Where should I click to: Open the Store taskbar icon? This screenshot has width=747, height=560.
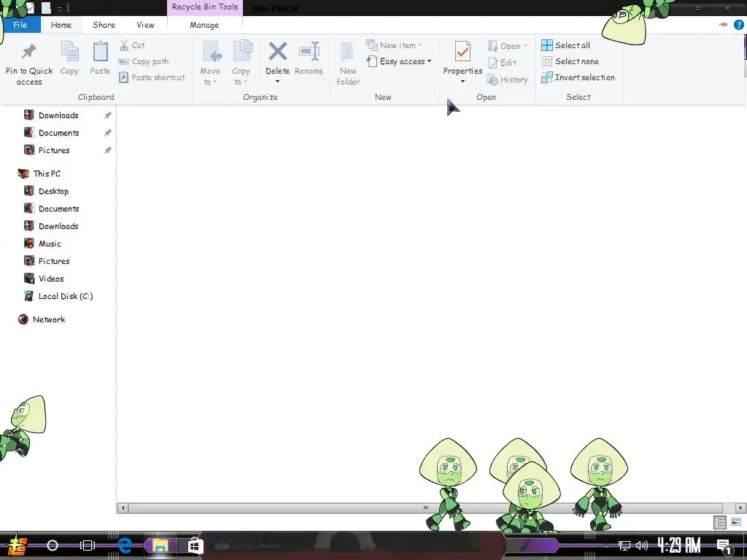(196, 545)
